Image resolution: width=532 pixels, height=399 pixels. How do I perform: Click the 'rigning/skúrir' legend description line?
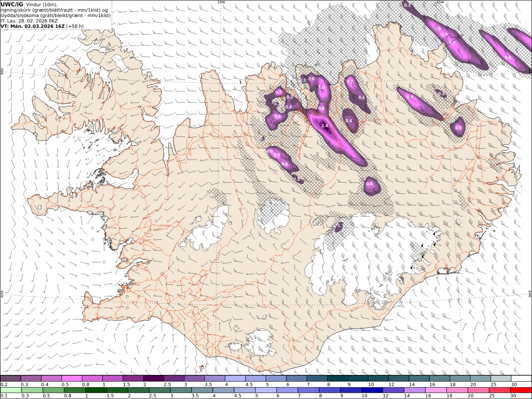[x=54, y=10]
